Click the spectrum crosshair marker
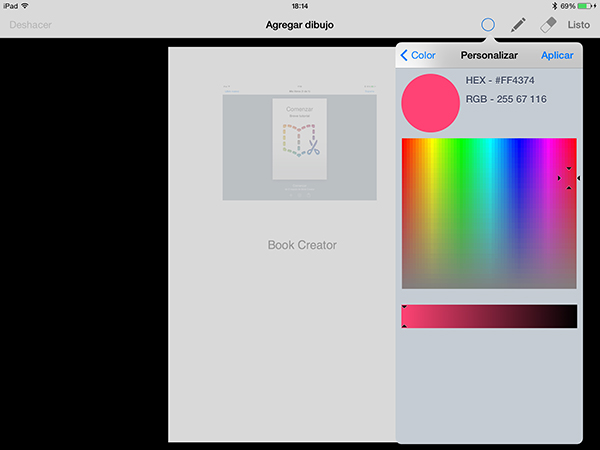The image size is (600, 450). point(569,178)
